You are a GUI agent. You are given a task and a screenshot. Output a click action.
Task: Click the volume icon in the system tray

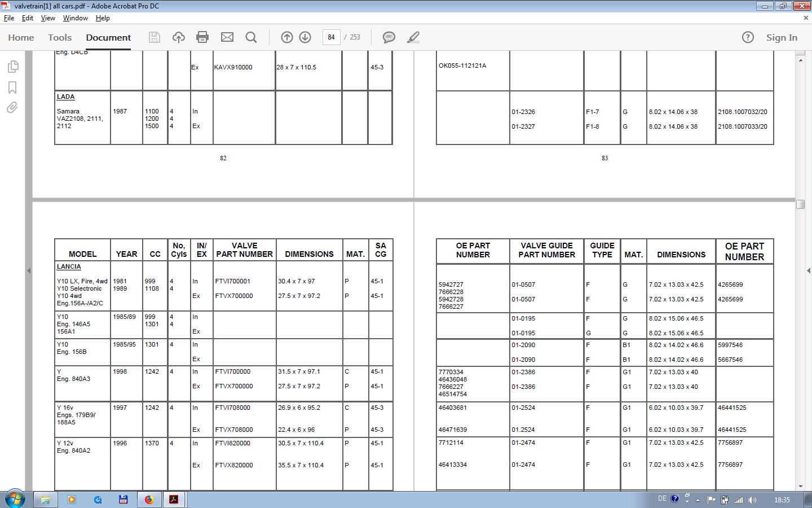click(x=752, y=500)
